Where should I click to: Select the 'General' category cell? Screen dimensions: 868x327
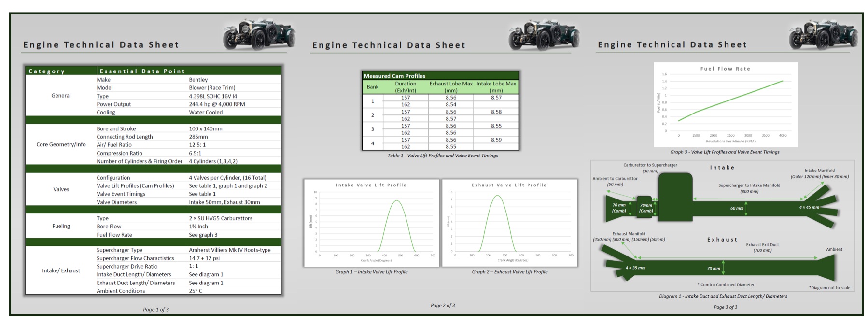point(61,96)
